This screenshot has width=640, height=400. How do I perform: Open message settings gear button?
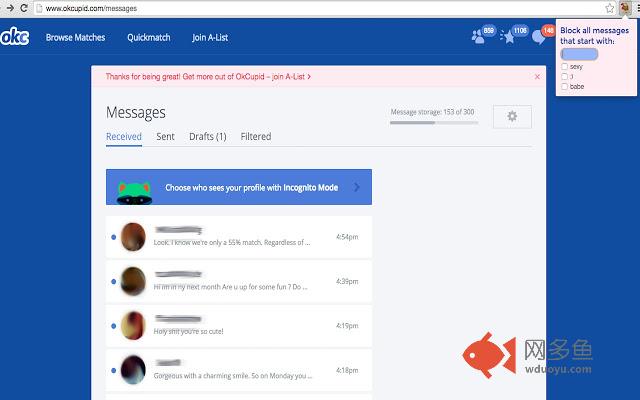pos(512,116)
